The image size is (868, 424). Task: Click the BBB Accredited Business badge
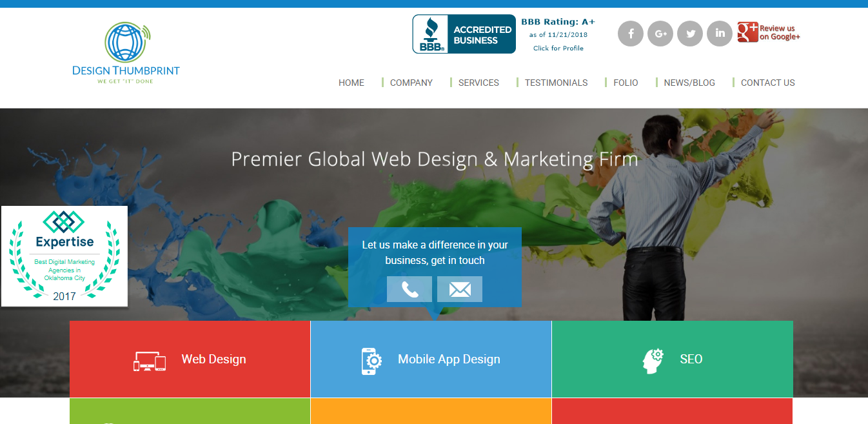tap(464, 34)
